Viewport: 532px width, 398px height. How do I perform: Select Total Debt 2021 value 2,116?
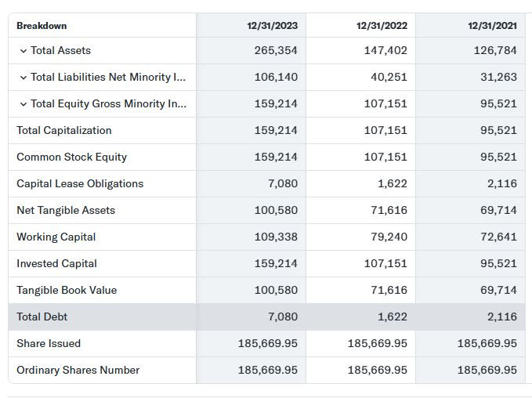[x=501, y=317]
